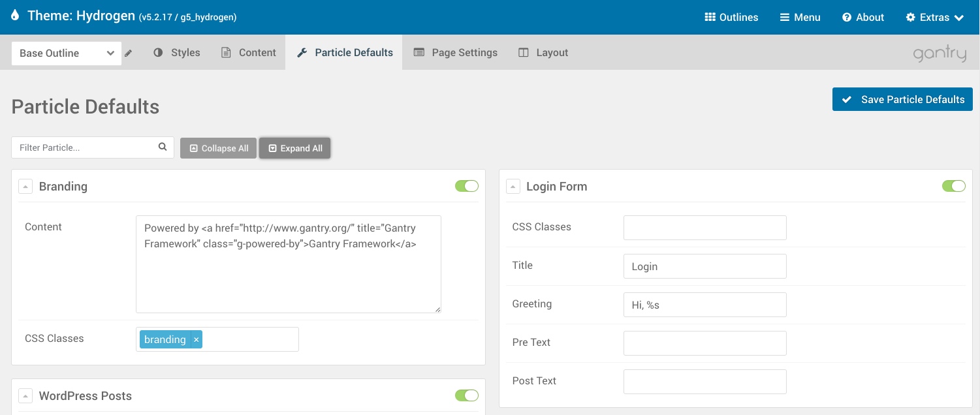Click the Gantry logo

point(940,54)
